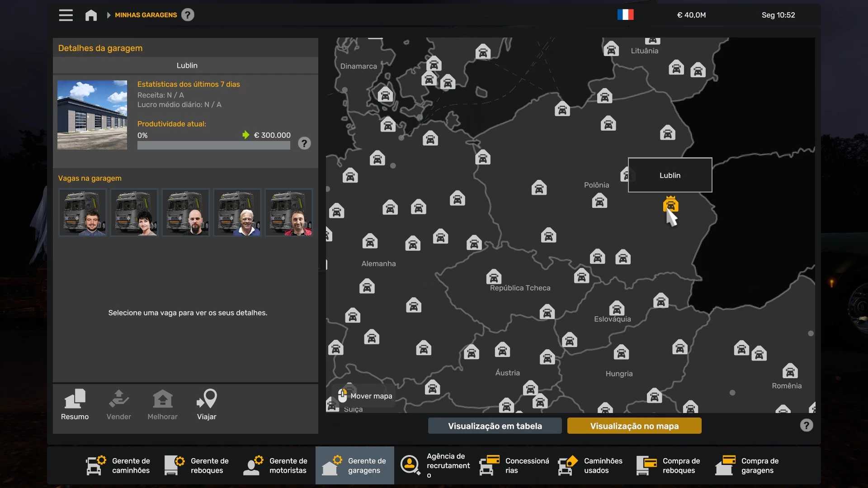
Task: Open Caminhões usados section
Action: 590,465
